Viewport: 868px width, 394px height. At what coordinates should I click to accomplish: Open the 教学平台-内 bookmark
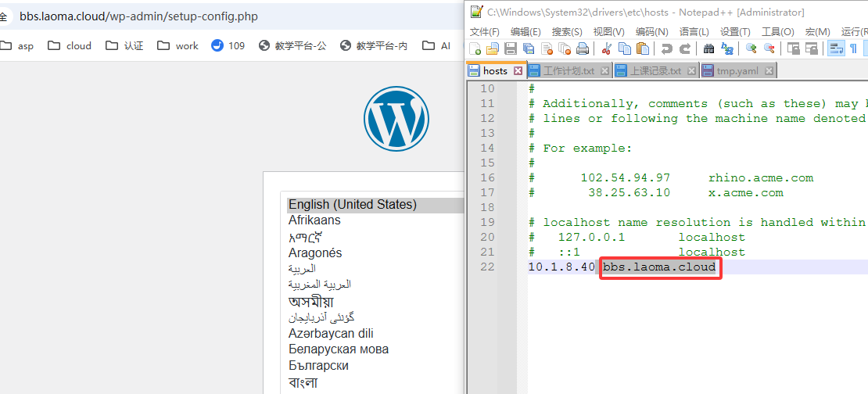(374, 45)
